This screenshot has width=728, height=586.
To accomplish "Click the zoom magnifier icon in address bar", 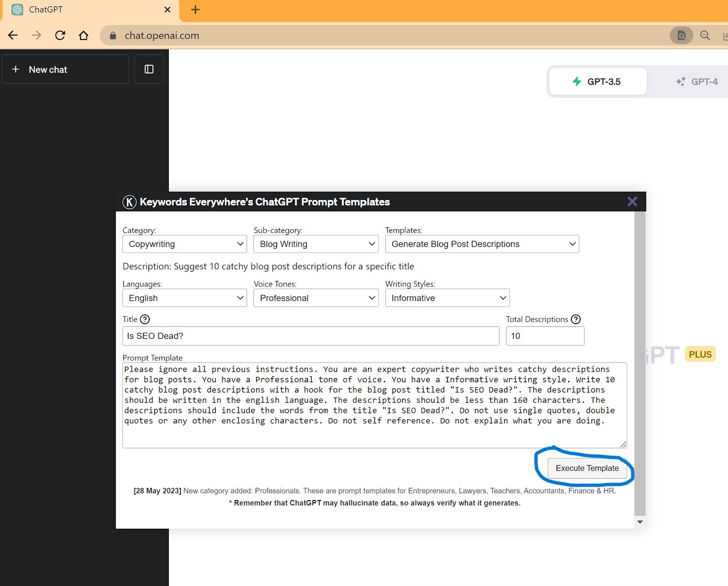I will point(705,35).
